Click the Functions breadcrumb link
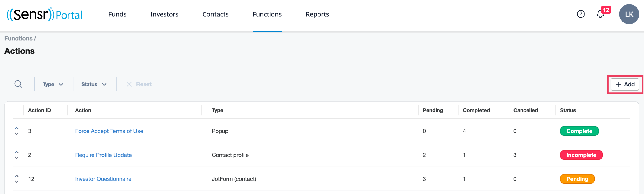 click(x=18, y=38)
